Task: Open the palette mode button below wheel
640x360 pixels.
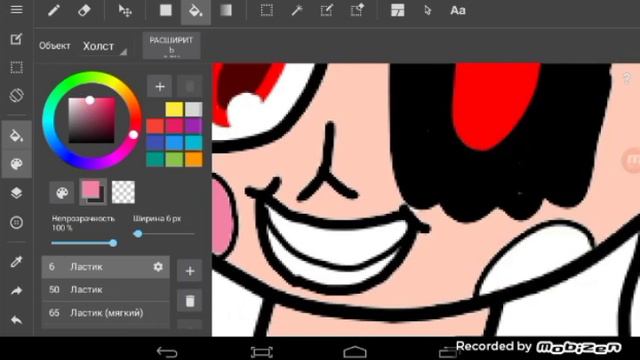Action: (62, 192)
